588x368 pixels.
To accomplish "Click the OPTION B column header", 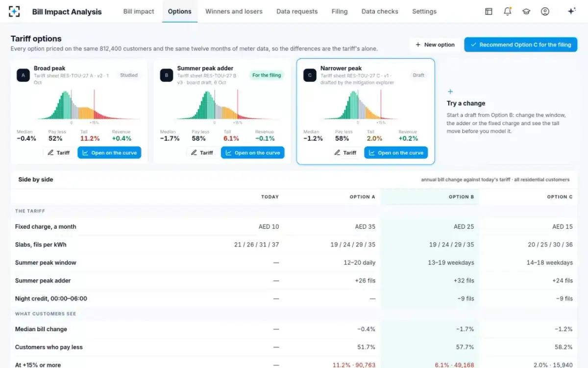I will click(461, 197).
